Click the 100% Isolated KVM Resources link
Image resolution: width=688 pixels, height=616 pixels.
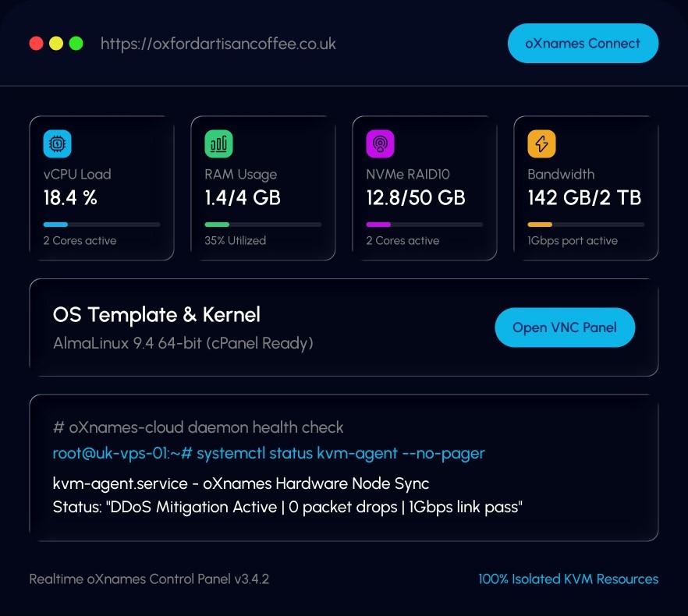(x=568, y=579)
